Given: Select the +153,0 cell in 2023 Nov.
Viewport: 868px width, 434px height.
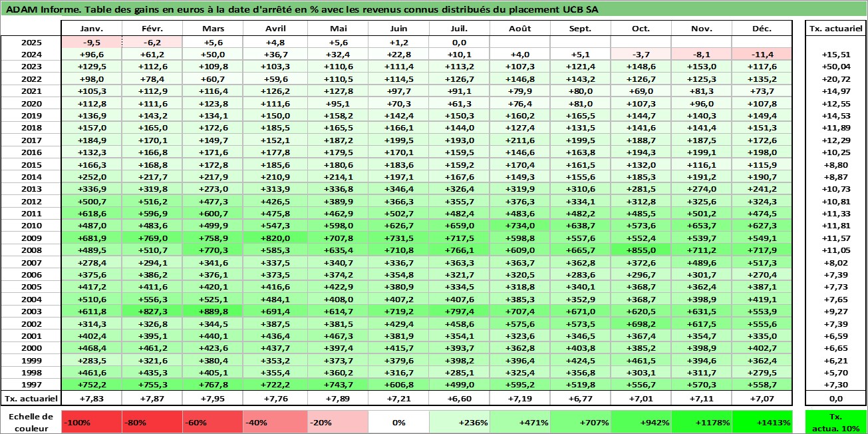Looking at the screenshot, I should pos(702,67).
